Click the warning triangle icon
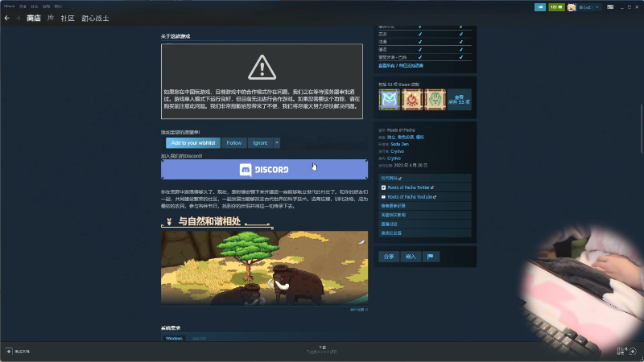Viewport: 644px width, 362px height. pos(262,68)
